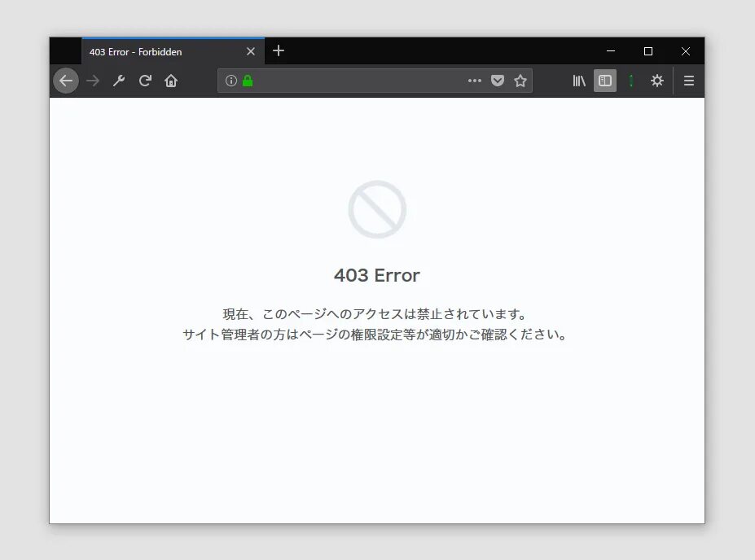Image resolution: width=755 pixels, height=560 pixels.
Task: Save page to Pocket
Action: pyautogui.click(x=498, y=81)
